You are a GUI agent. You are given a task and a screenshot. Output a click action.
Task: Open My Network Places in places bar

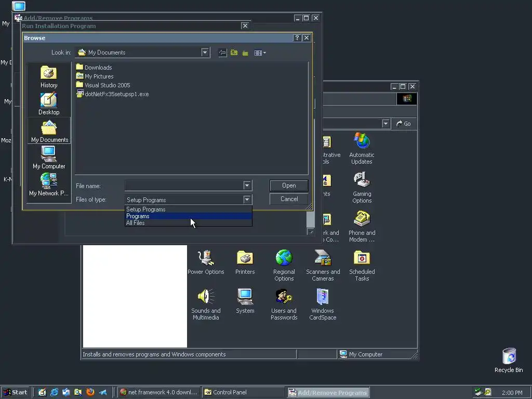pos(49,184)
